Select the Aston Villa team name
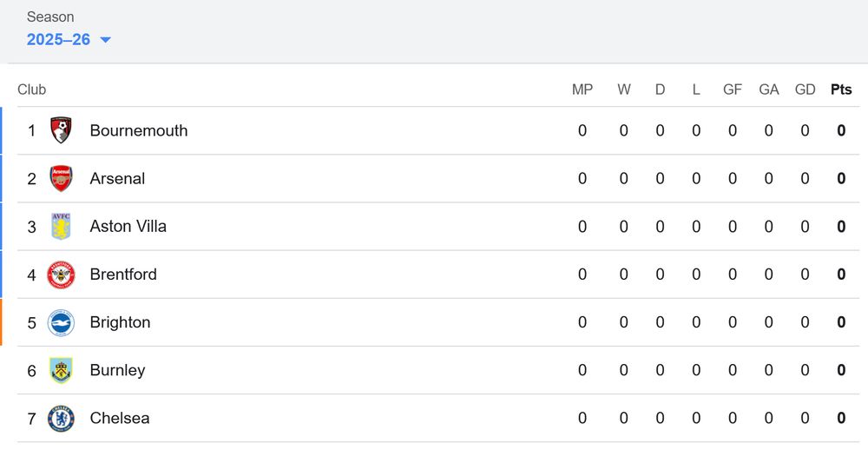 pos(128,226)
